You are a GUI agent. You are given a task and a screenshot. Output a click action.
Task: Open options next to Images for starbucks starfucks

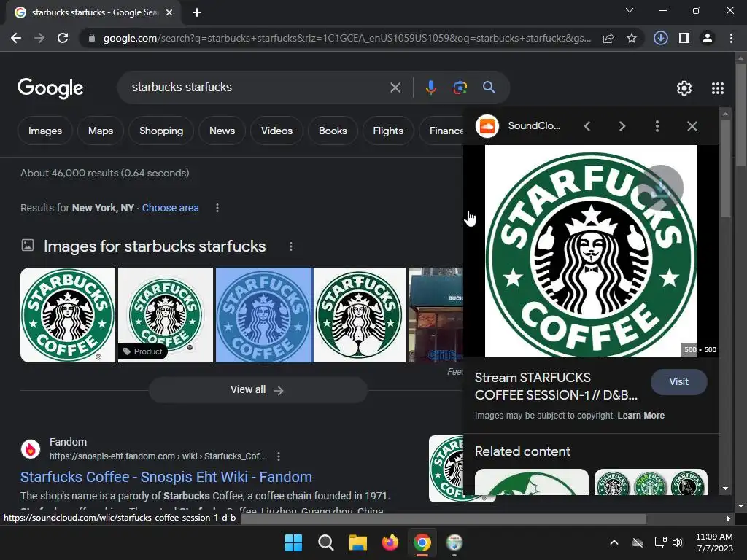pos(291,246)
